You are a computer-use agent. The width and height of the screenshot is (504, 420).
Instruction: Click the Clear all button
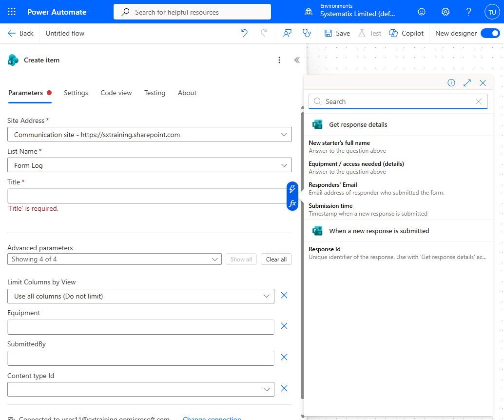276,259
